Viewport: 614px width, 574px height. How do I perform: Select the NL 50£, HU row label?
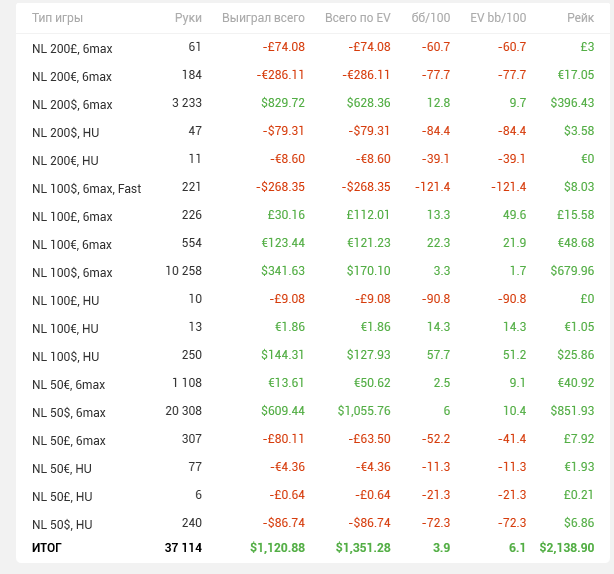pyautogui.click(x=62, y=496)
